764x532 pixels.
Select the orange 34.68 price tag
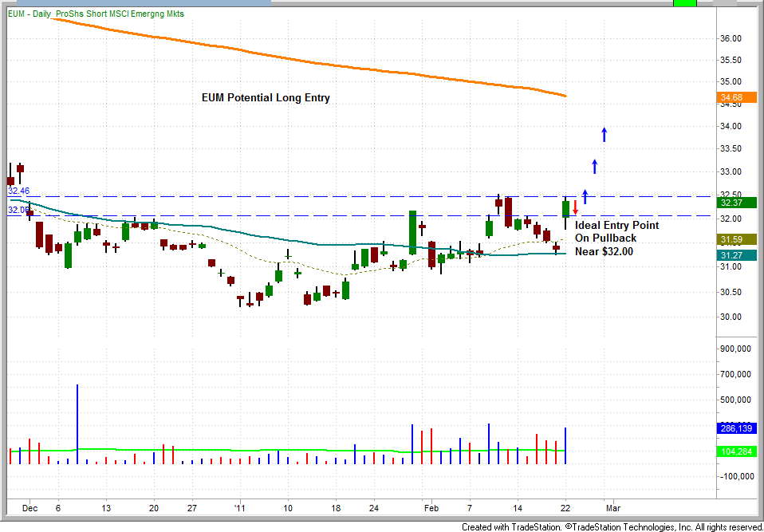(x=737, y=99)
